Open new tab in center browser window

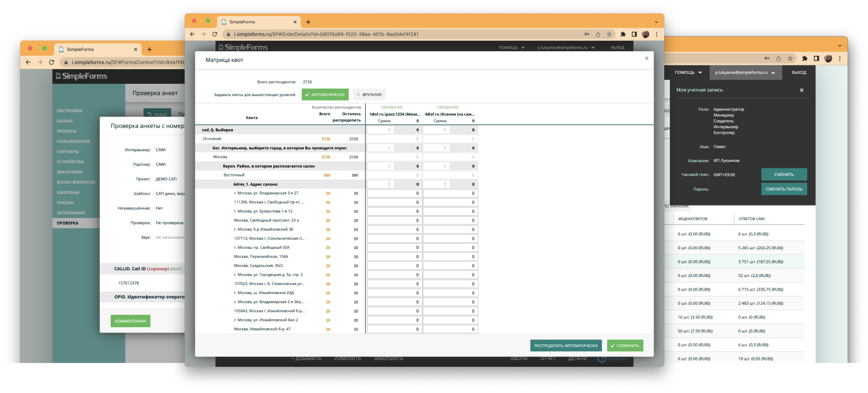coord(308,22)
